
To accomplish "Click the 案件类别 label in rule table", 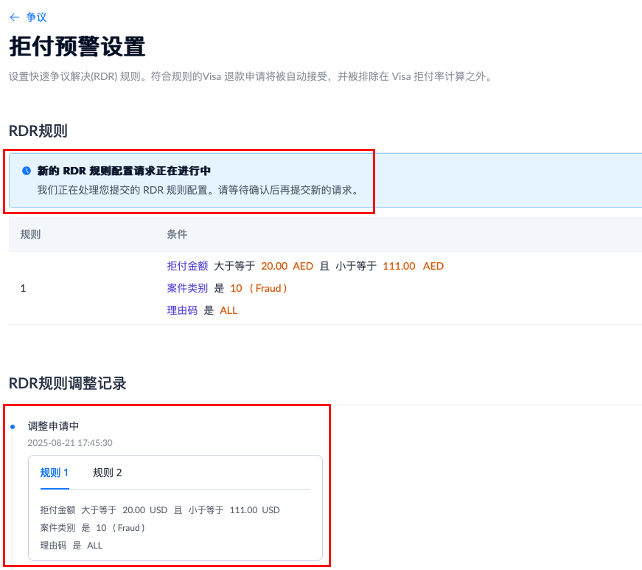I will tap(187, 288).
